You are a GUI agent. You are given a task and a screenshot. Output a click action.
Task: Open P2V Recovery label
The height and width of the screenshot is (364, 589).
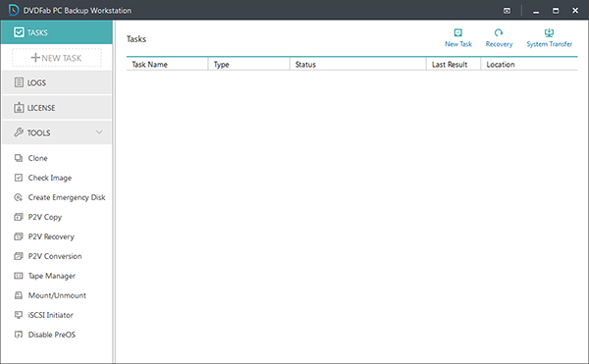tap(51, 236)
